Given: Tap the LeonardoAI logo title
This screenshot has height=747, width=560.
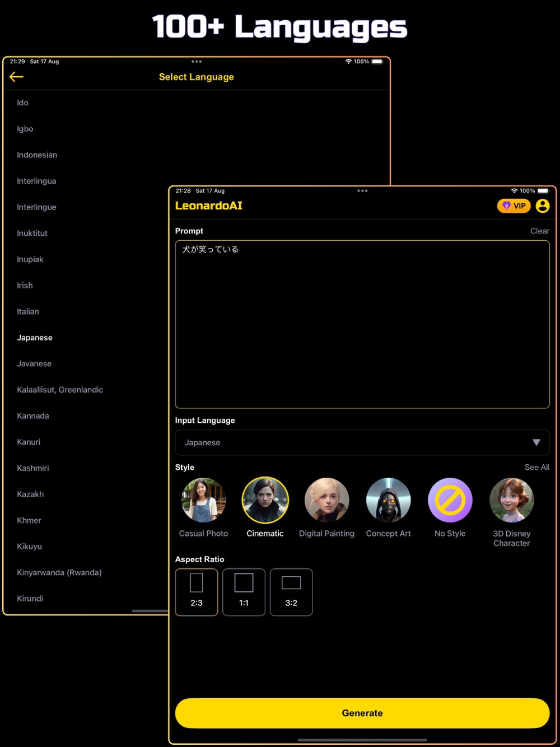Looking at the screenshot, I should 209,206.
